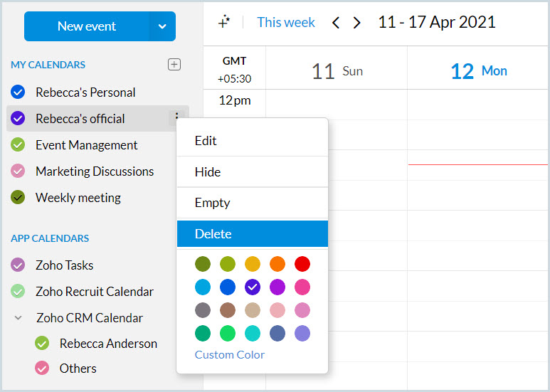Screen dimensions: 550x392
Task: Toggle Marketing Discussions calendar visibility
Action: pos(18,171)
